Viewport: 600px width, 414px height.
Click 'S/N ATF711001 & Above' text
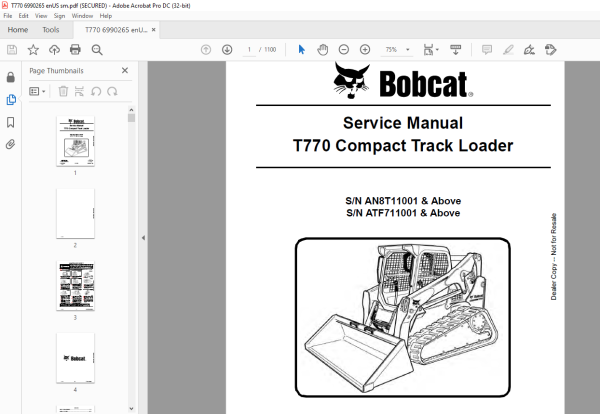403,213
